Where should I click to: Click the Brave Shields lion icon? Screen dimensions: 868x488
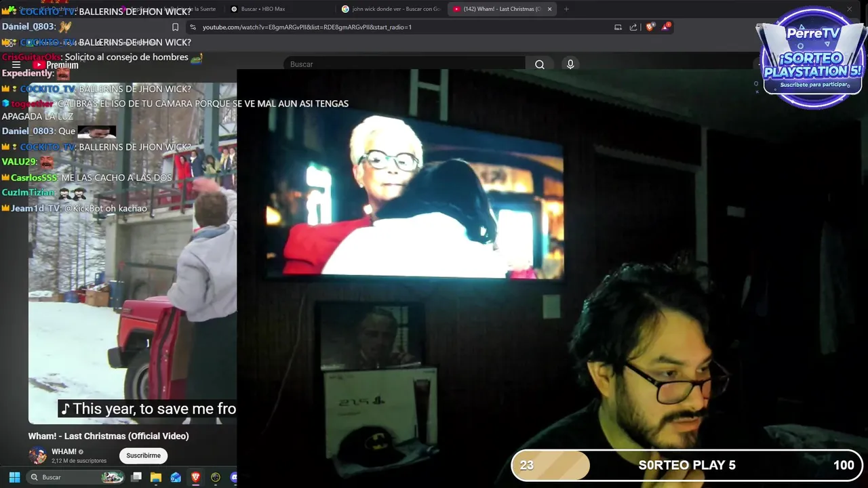(x=650, y=27)
